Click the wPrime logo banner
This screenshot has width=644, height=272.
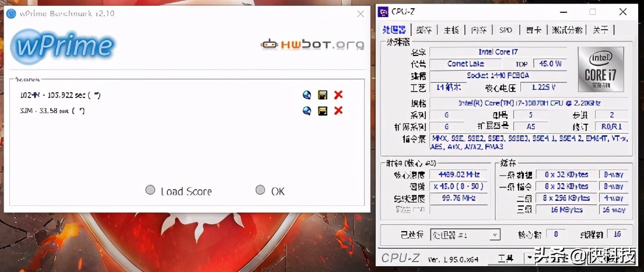(62, 46)
